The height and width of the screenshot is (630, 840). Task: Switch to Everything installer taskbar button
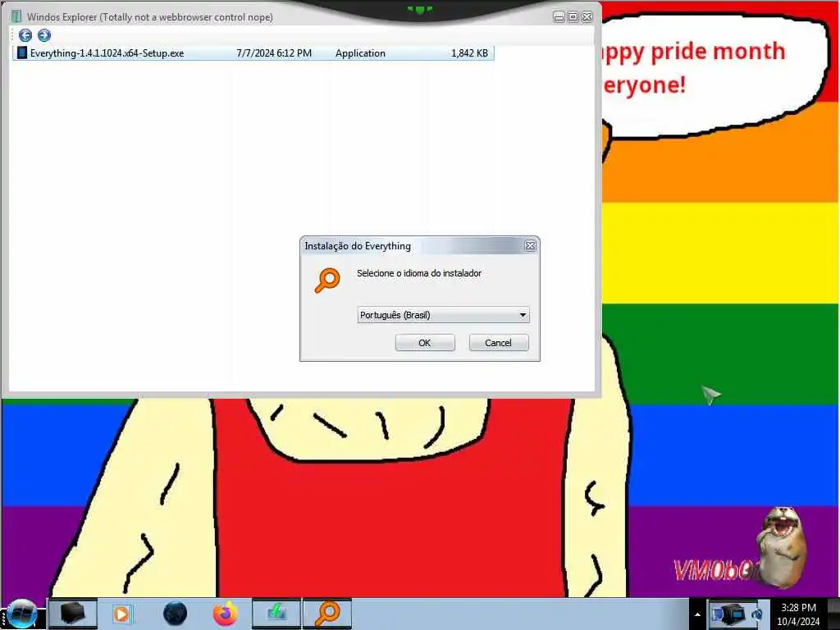(327, 614)
